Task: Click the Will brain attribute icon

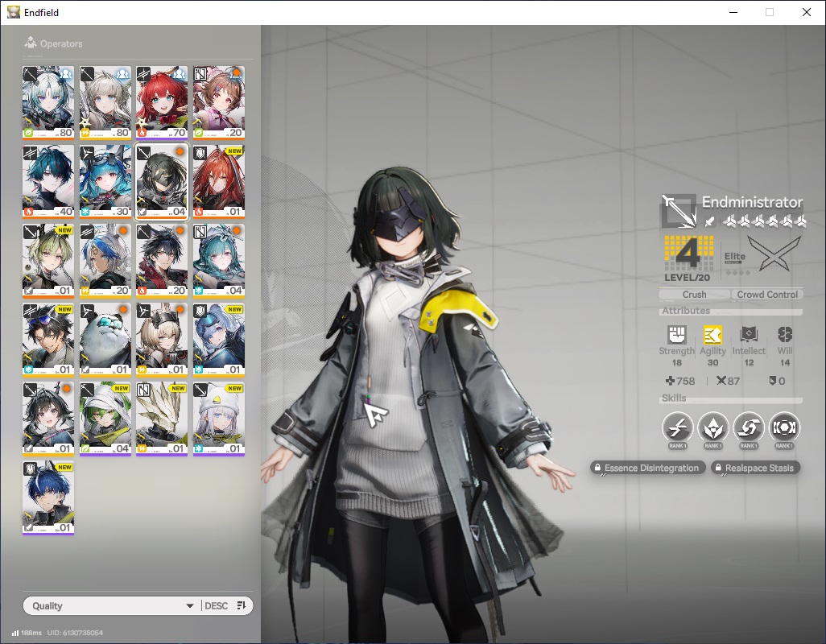Action: tap(785, 334)
